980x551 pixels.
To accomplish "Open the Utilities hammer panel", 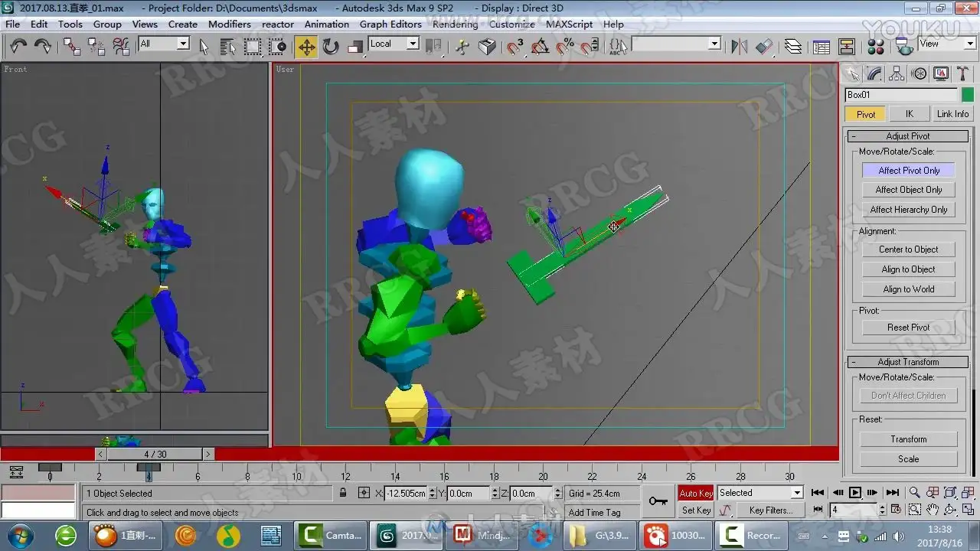I will [x=963, y=73].
